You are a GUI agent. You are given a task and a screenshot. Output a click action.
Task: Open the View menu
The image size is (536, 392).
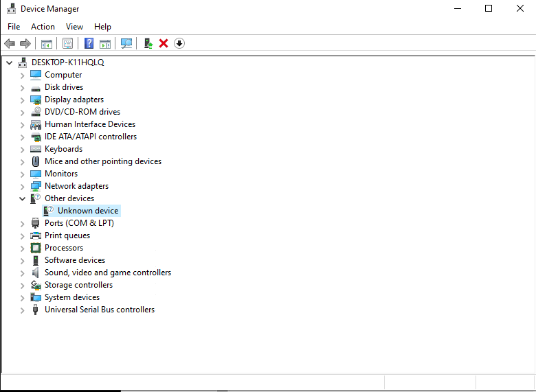click(x=74, y=27)
